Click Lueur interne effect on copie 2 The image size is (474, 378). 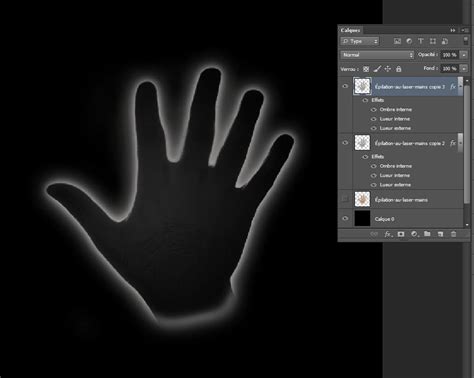tap(395, 175)
